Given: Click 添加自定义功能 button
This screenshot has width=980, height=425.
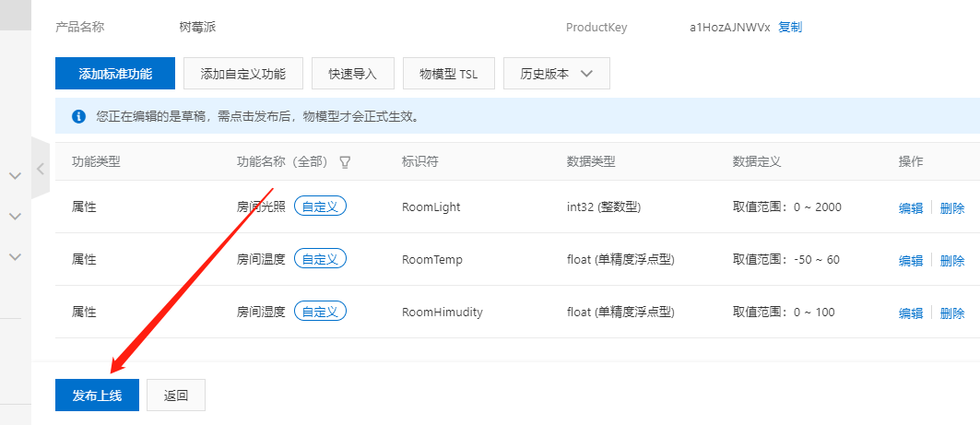Looking at the screenshot, I should 243,74.
